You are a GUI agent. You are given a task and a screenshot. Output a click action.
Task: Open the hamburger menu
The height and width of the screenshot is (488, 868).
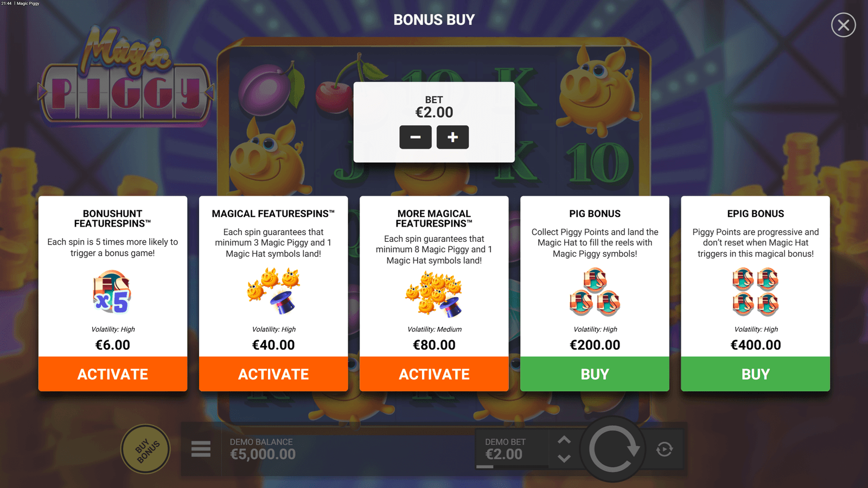[201, 449]
